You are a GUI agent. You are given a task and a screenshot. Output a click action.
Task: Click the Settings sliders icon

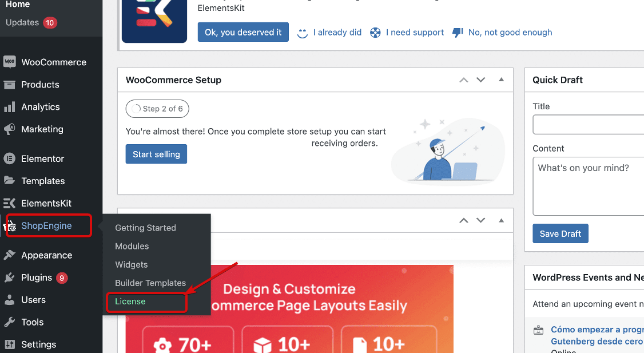point(10,344)
